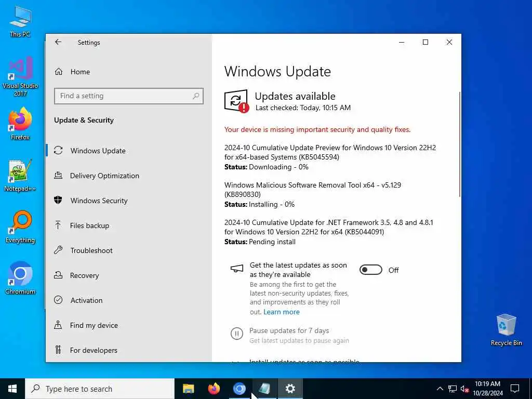Click the network status tray icon
Image resolution: width=532 pixels, height=399 pixels.
click(x=453, y=389)
